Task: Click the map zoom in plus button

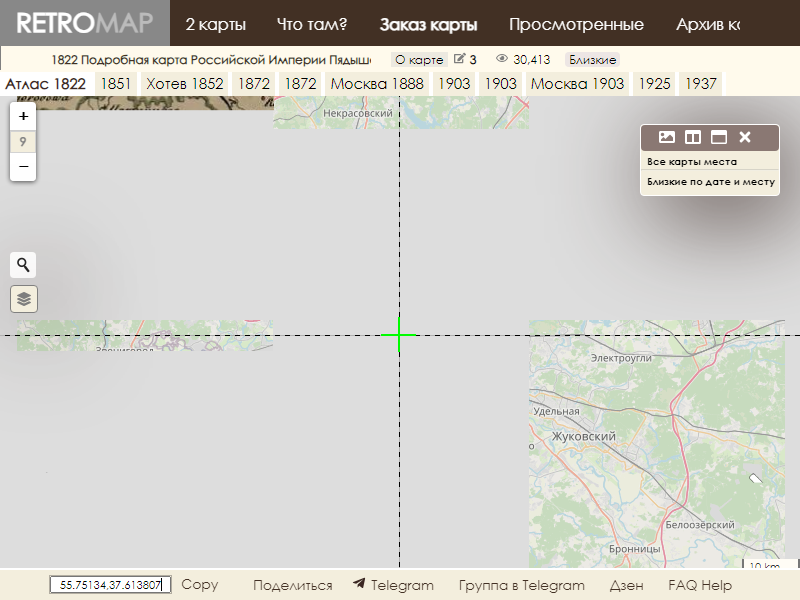Action: [x=23, y=116]
